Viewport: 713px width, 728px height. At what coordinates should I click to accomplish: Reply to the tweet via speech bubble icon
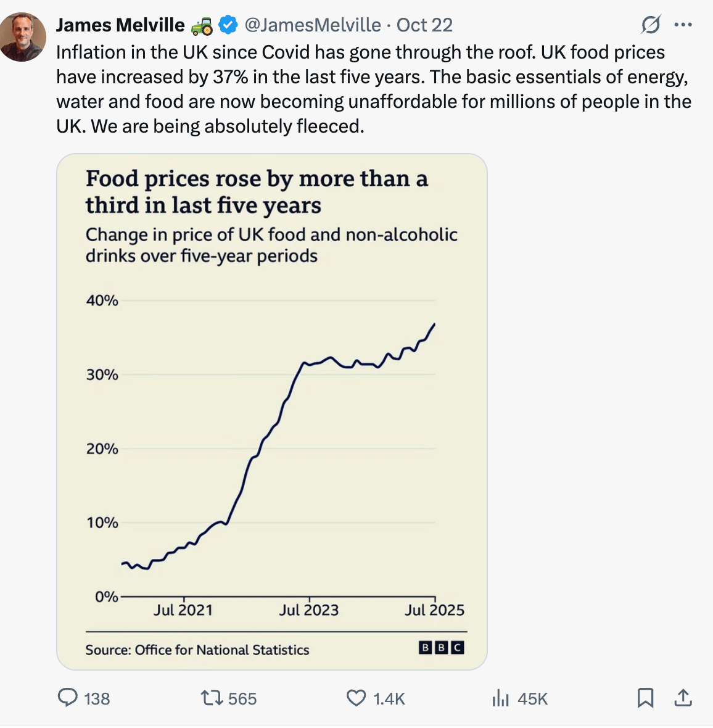click(x=67, y=698)
